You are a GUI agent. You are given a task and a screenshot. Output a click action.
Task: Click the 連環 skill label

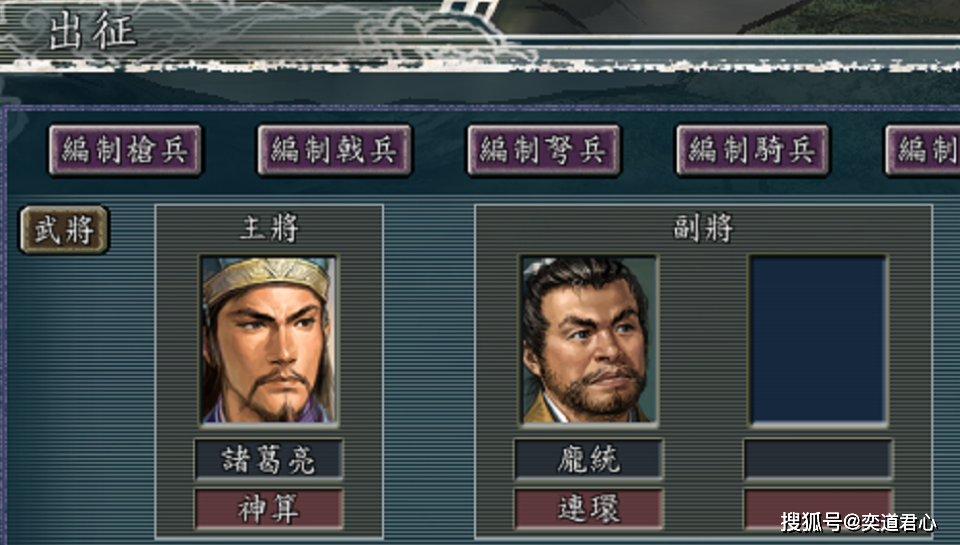coord(588,509)
